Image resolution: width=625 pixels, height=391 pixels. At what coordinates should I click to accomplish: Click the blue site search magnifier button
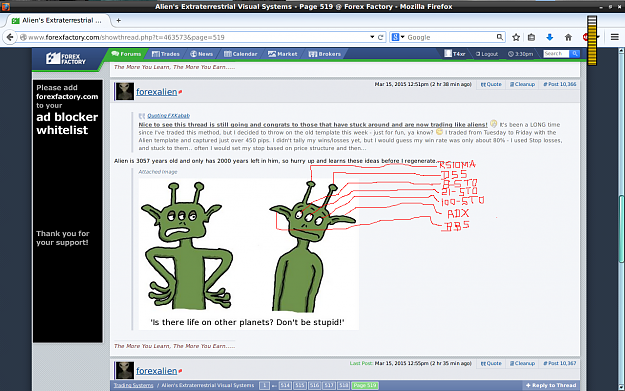pos(574,53)
